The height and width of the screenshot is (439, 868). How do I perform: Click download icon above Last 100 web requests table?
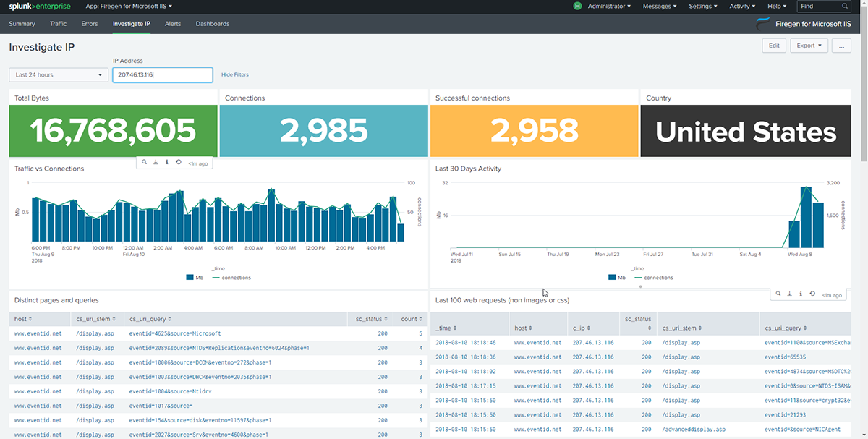pyautogui.click(x=789, y=294)
